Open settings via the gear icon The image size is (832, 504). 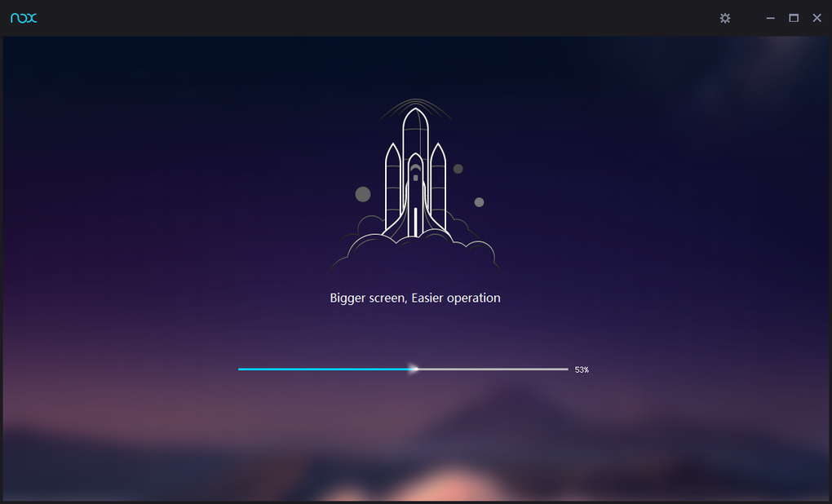[725, 18]
